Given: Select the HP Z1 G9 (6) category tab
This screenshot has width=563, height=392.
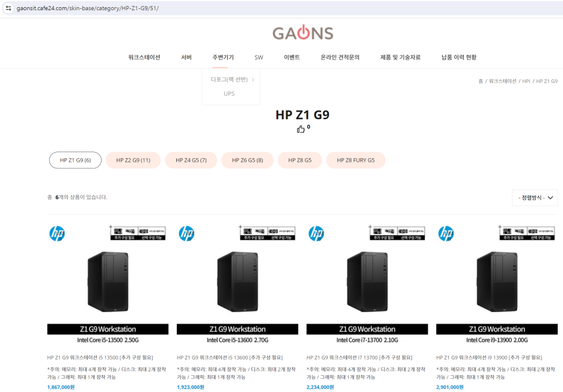Looking at the screenshot, I should [75, 160].
